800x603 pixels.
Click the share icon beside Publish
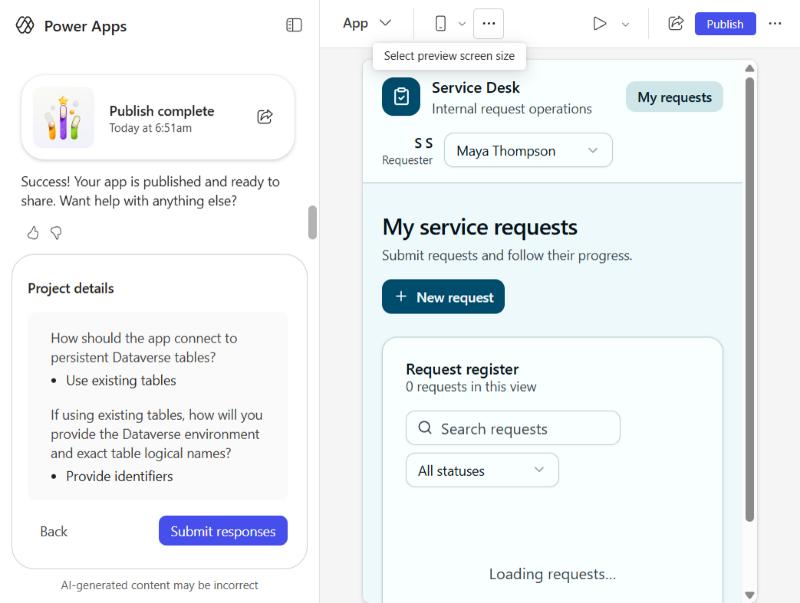tap(676, 23)
